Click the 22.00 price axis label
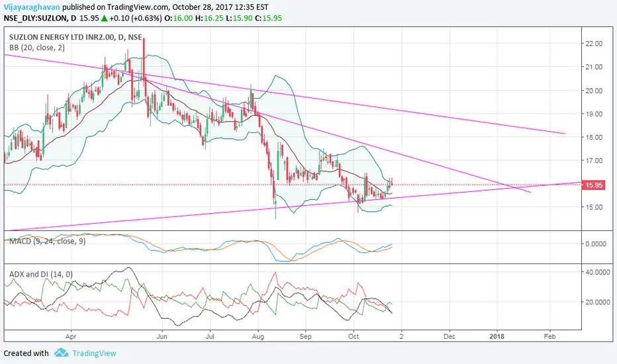The image size is (617, 364). (594, 44)
